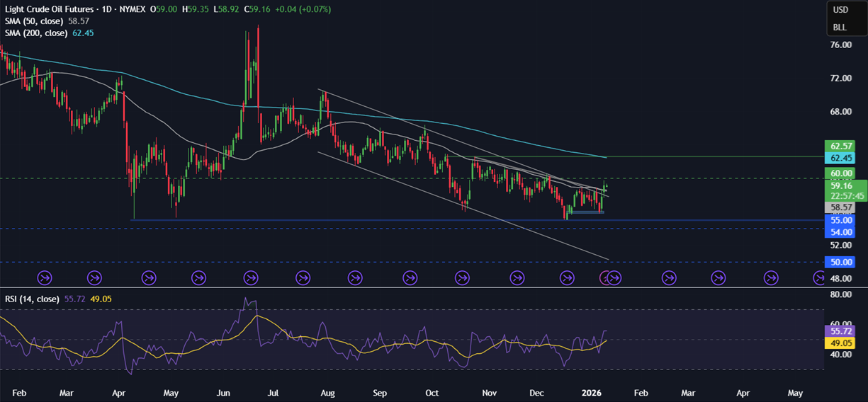Click rollover marker between Oct and Nov labels
This screenshot has height=402, width=868.
point(462,277)
